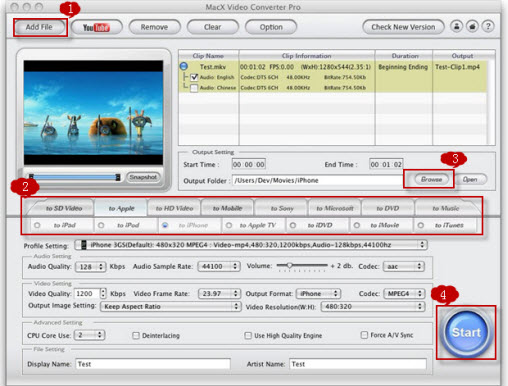Click the Remove button

(x=154, y=27)
